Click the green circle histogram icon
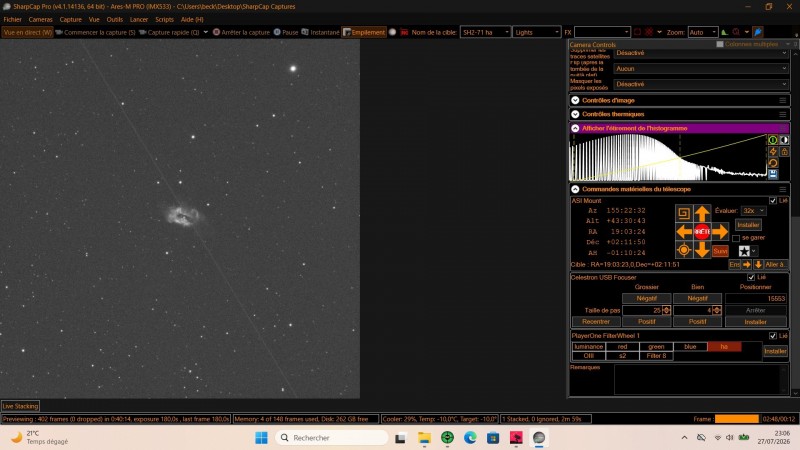Viewport: 800px width, 450px height. (x=773, y=140)
